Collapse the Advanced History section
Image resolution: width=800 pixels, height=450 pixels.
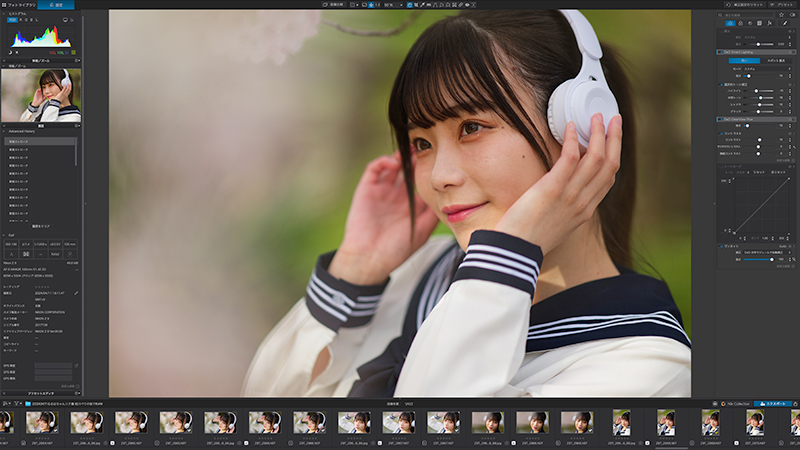(x=5, y=131)
